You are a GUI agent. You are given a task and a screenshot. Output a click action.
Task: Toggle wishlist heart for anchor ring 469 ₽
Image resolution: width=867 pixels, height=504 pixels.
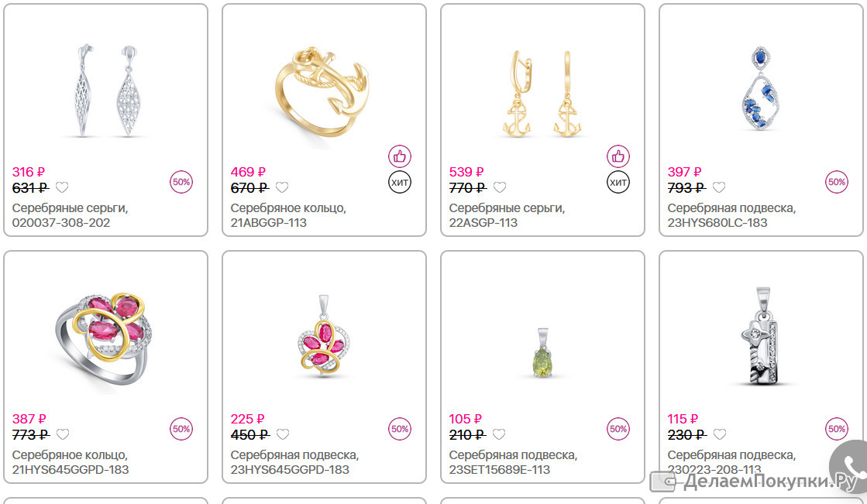(282, 187)
